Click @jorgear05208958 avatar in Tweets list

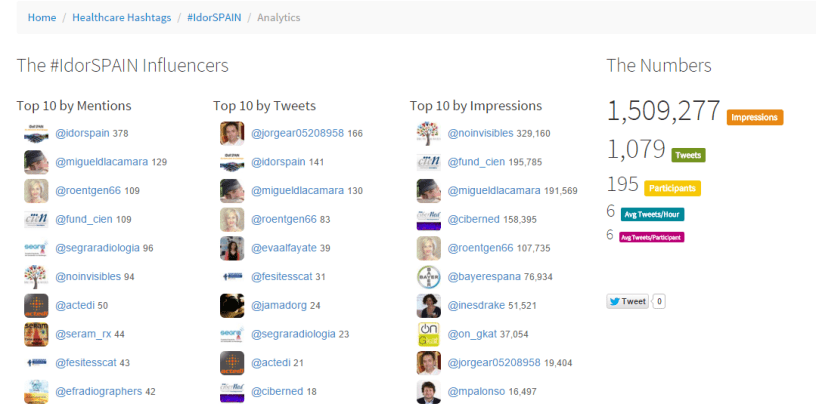click(232, 133)
